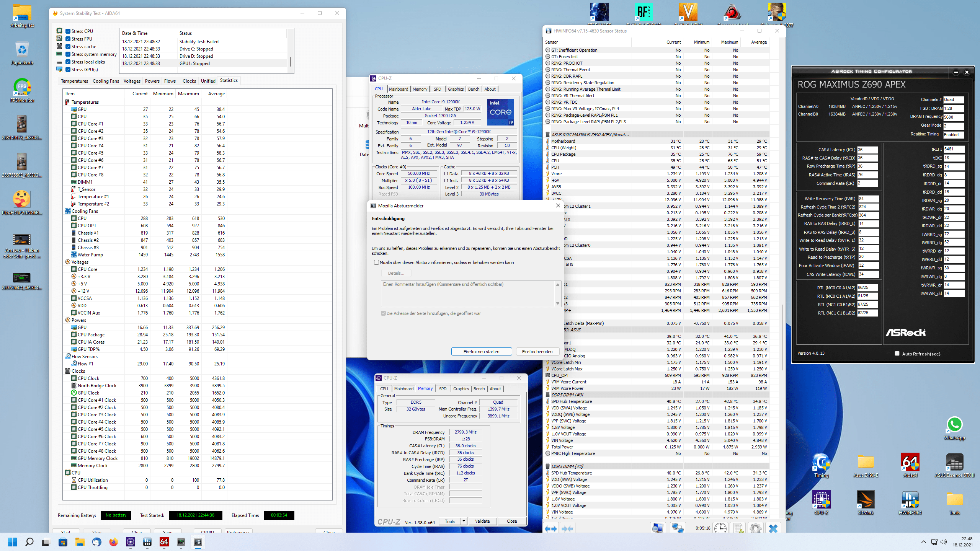The height and width of the screenshot is (551, 980).
Task: Open AIDA64 taskbar icon
Action: pos(164,542)
